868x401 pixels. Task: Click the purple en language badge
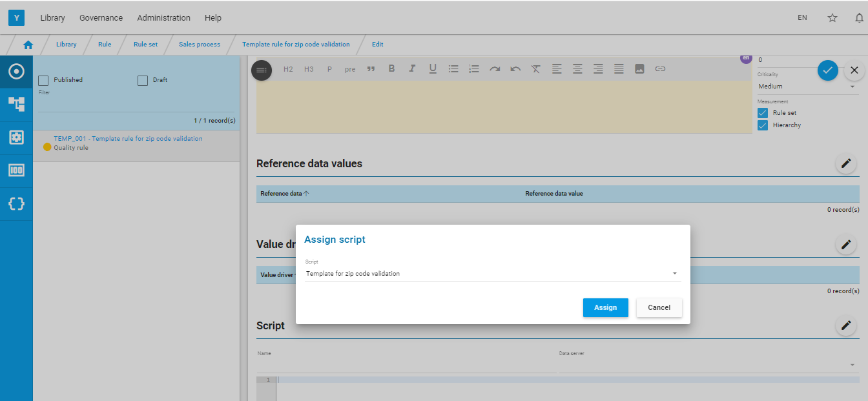point(746,58)
